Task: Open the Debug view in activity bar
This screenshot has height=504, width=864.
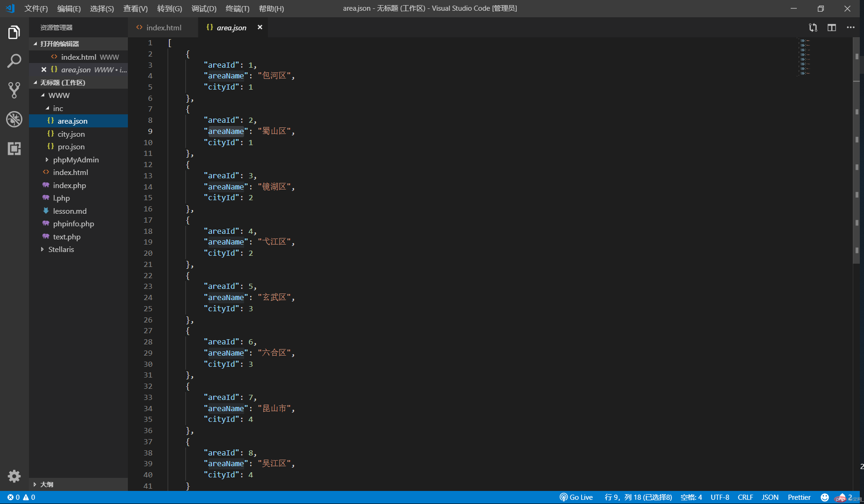Action: [14, 119]
